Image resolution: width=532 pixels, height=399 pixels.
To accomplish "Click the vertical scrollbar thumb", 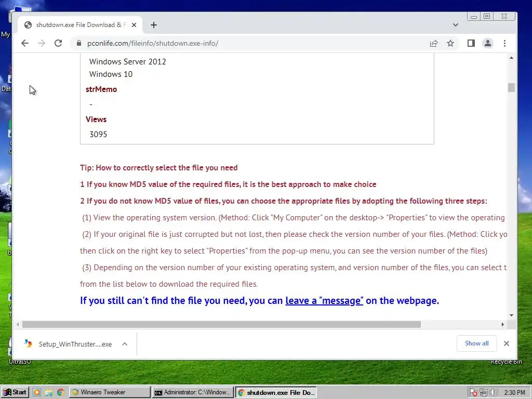I will 511,87.
